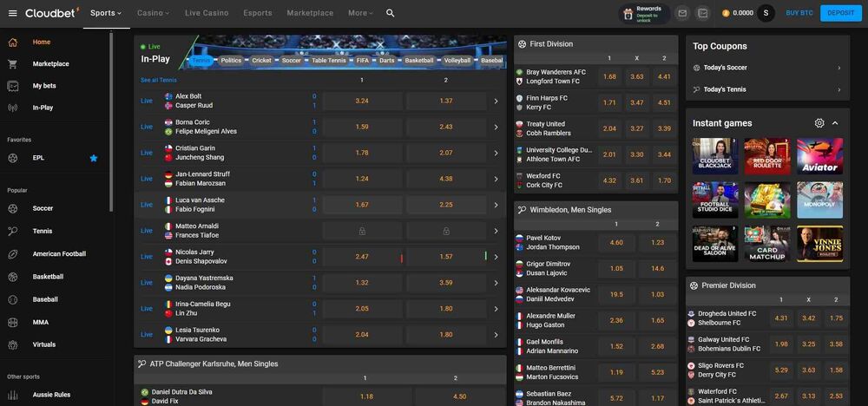Click the blue Deposit button

(x=840, y=13)
